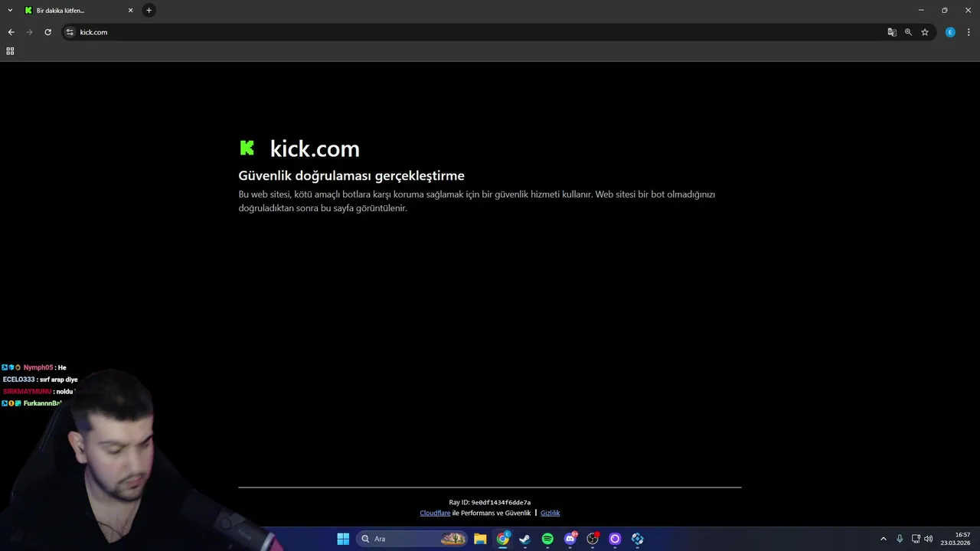Open the Cloudflare link

[x=435, y=513]
